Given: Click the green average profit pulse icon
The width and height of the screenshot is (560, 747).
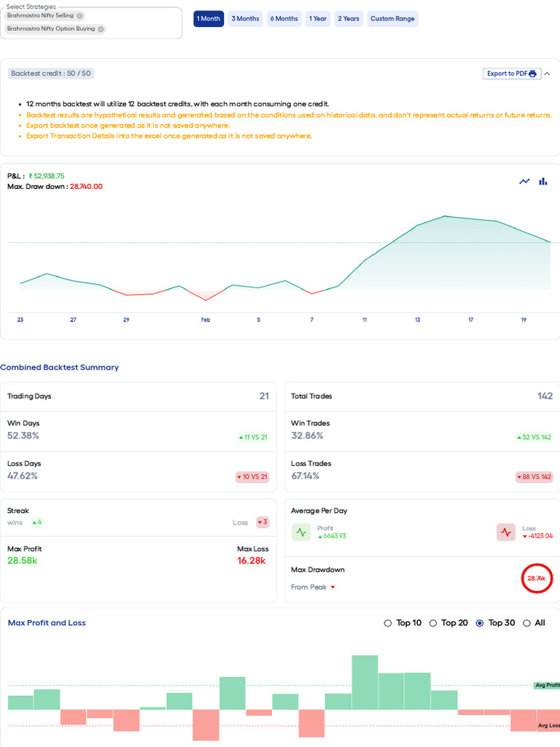Looking at the screenshot, I should coord(301,532).
